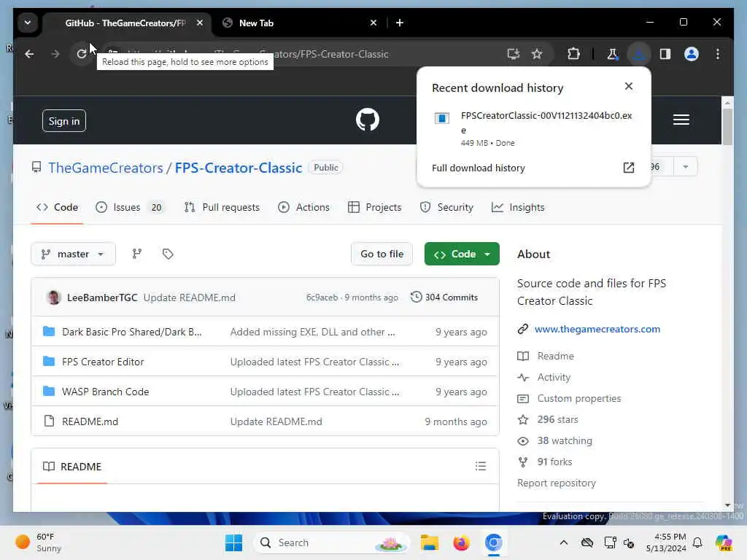Open the TheGameCreators owner link
Viewport: 747px width, 560px height.
pos(105,168)
